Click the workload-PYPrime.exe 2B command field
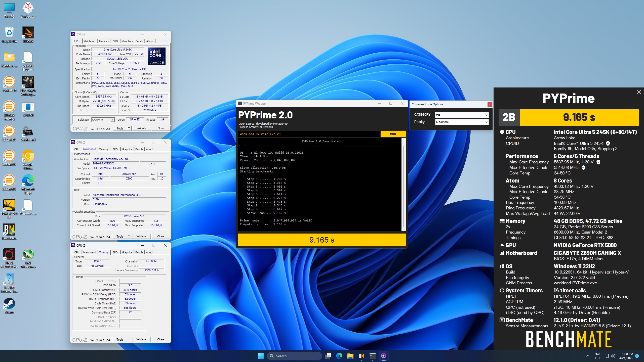 (309, 134)
